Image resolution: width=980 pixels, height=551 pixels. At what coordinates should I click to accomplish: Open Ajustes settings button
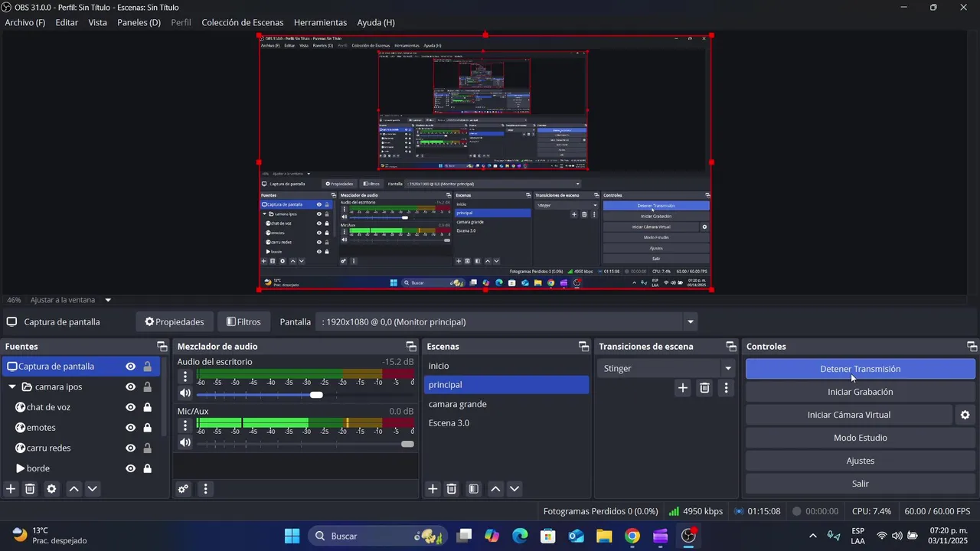tap(860, 461)
